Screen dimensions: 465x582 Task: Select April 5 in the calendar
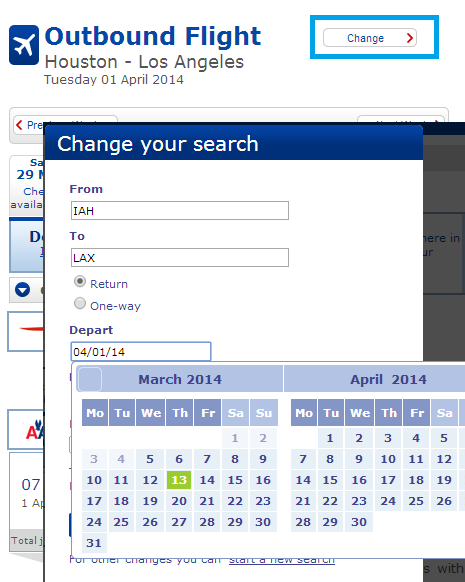(444, 438)
